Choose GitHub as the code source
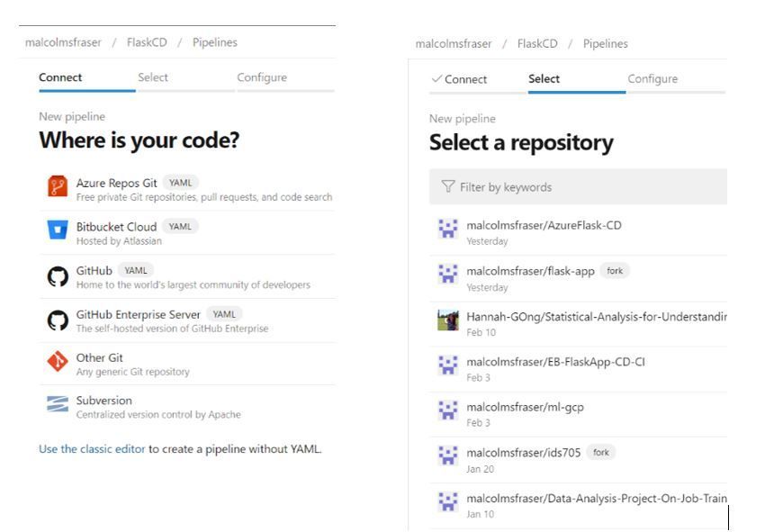 [x=187, y=277]
